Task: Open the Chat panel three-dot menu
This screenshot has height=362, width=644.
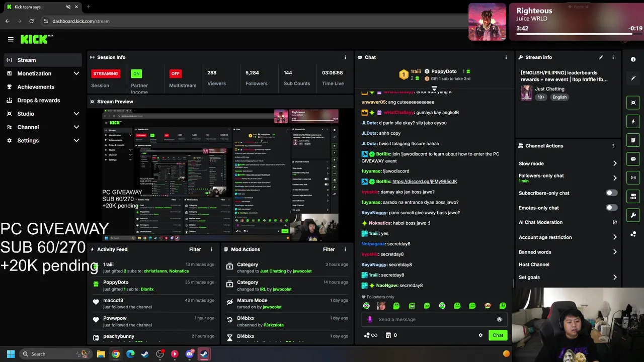Action: 506,57
